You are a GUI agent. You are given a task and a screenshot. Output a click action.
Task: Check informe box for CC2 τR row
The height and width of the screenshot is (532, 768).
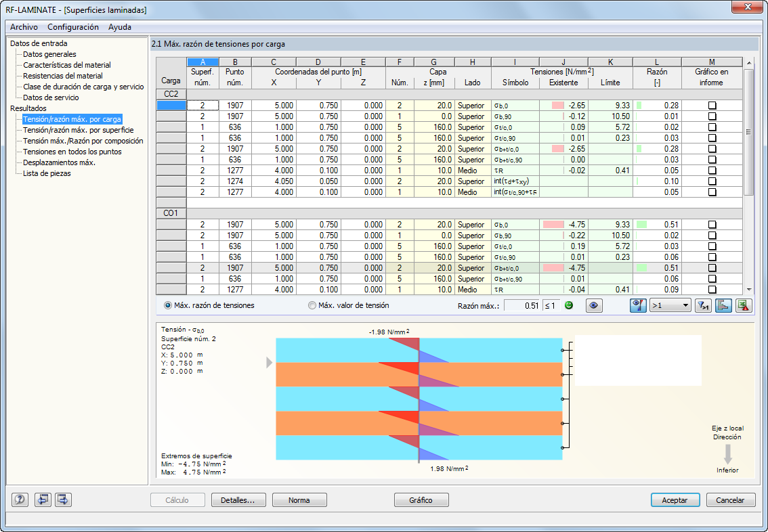coord(712,171)
